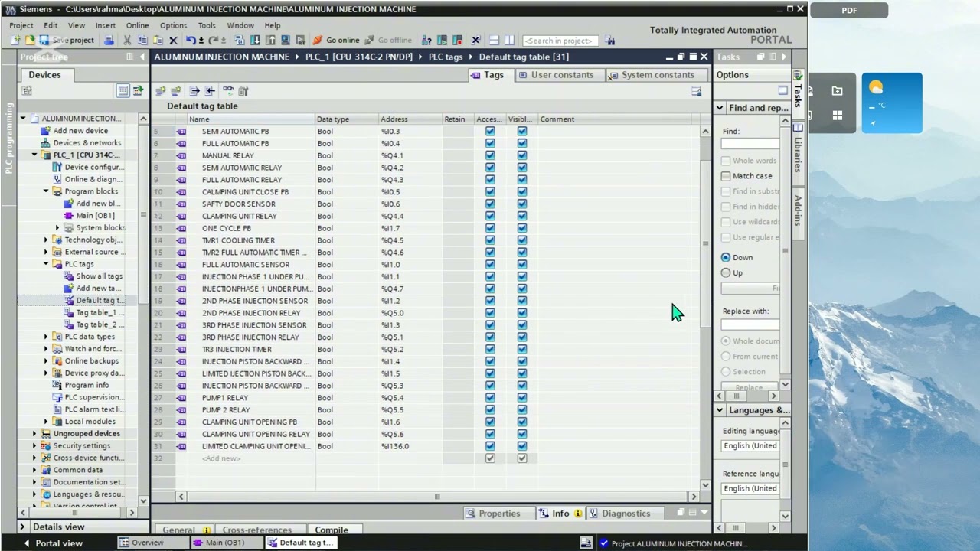Click the Import tags icon in tag table toolbar
This screenshot has height=551, width=980.
coord(211,91)
